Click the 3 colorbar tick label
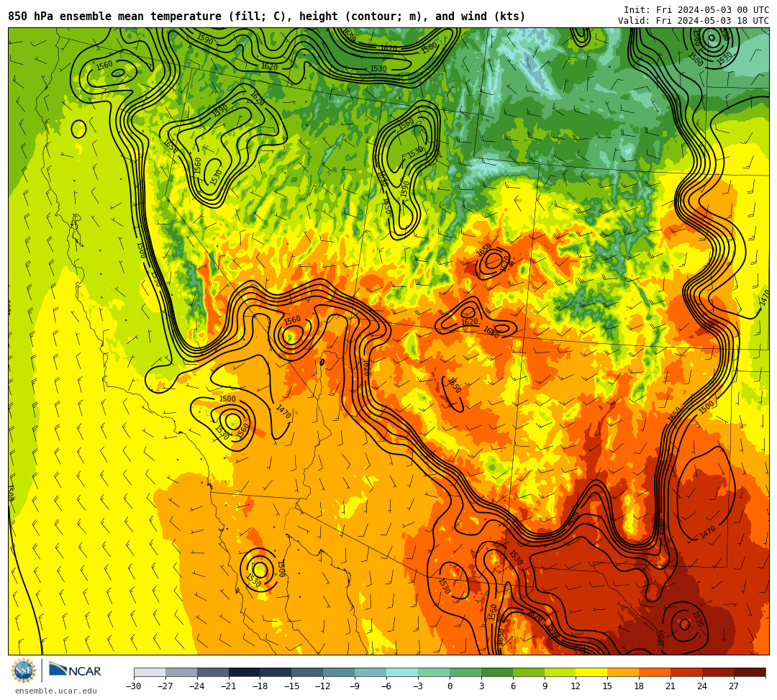The width and height of the screenshot is (777, 700). click(481, 686)
